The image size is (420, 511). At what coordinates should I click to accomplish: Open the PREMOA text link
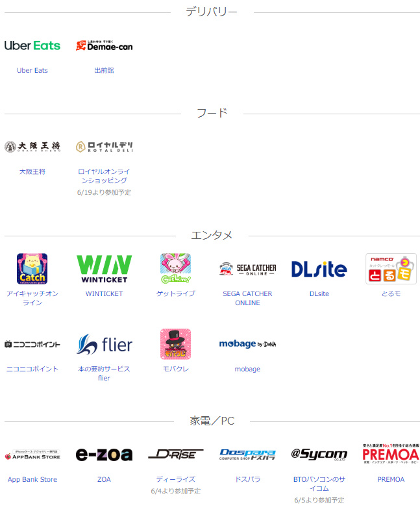coord(391,479)
